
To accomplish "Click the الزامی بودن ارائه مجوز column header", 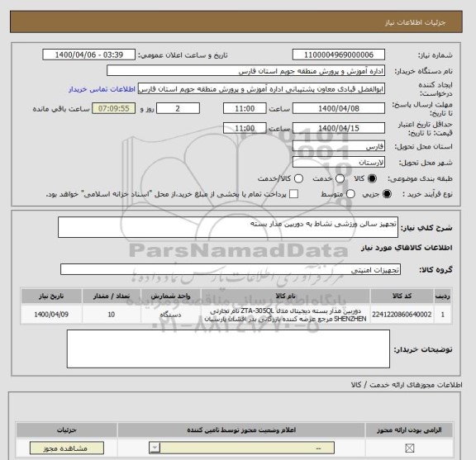I will pos(409,430).
